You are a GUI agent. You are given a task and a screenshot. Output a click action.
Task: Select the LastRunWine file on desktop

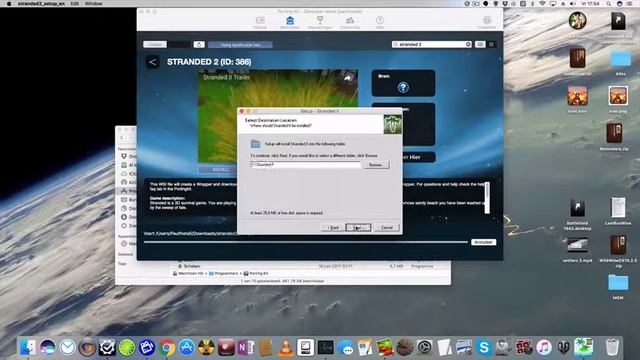coord(618,211)
